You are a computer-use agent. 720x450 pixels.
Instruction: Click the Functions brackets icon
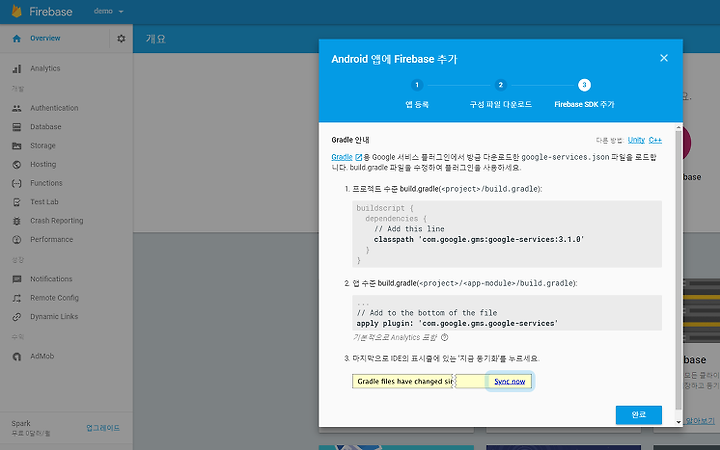coord(17,183)
